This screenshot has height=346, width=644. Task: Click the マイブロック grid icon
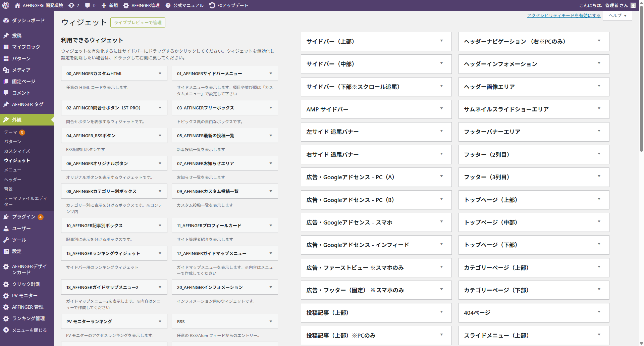[x=6, y=47]
